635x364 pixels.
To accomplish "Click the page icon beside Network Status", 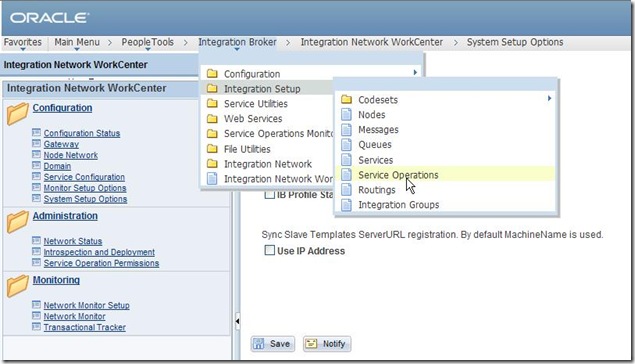I will pos(36,241).
